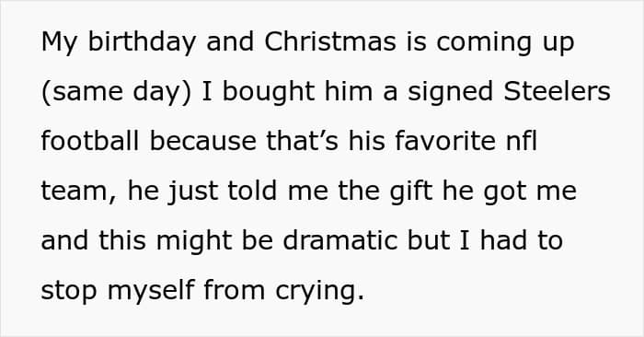Click the word "bought" in second line
This screenshot has width=644, height=337.
269,92
